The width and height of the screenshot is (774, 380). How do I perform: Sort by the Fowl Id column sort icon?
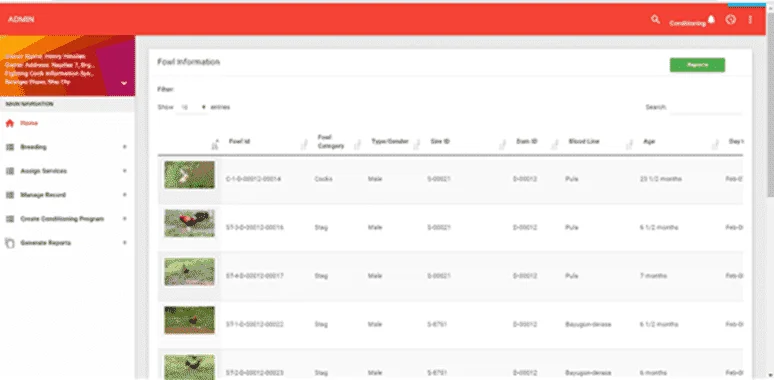[304, 145]
